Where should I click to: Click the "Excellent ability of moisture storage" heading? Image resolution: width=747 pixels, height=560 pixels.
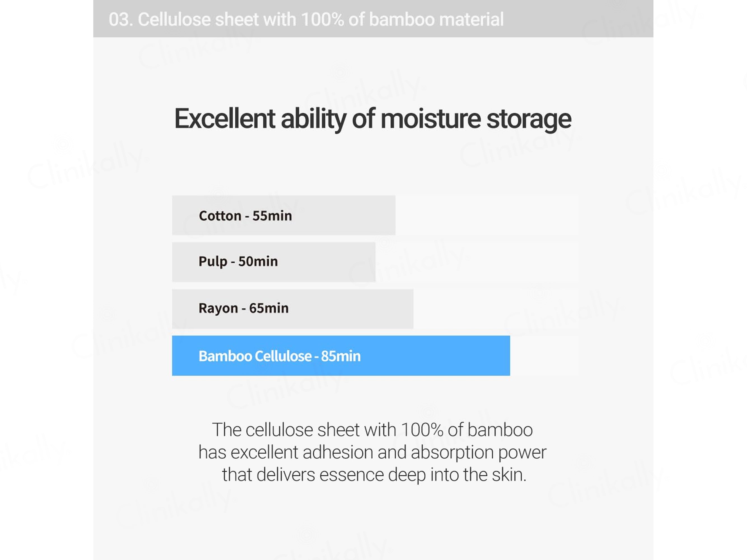(373, 119)
